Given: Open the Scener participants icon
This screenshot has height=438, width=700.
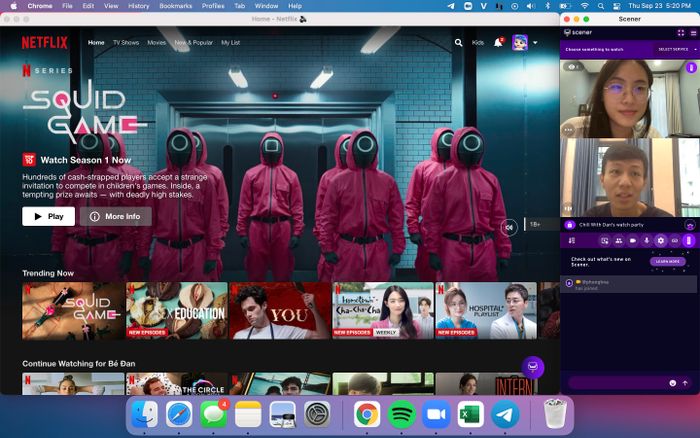Looking at the screenshot, I should tap(619, 241).
